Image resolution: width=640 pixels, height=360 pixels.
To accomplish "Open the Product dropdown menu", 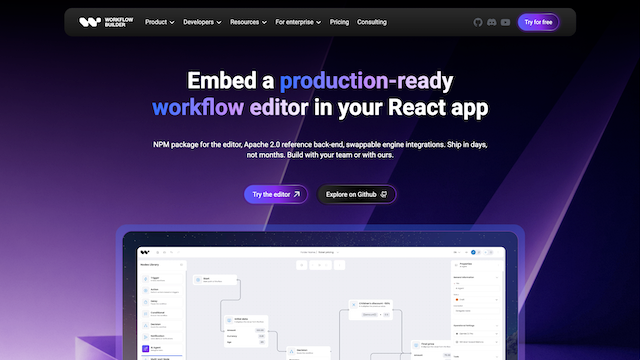I will (x=160, y=22).
